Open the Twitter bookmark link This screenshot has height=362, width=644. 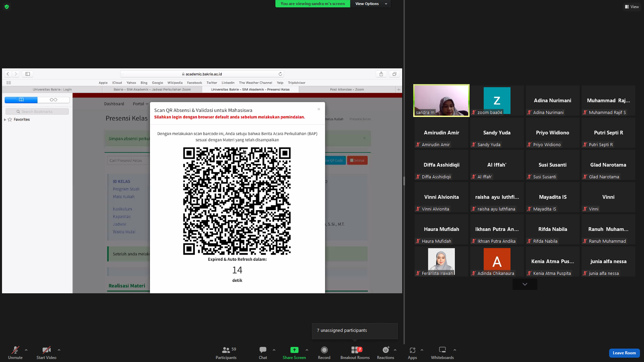[x=212, y=83]
